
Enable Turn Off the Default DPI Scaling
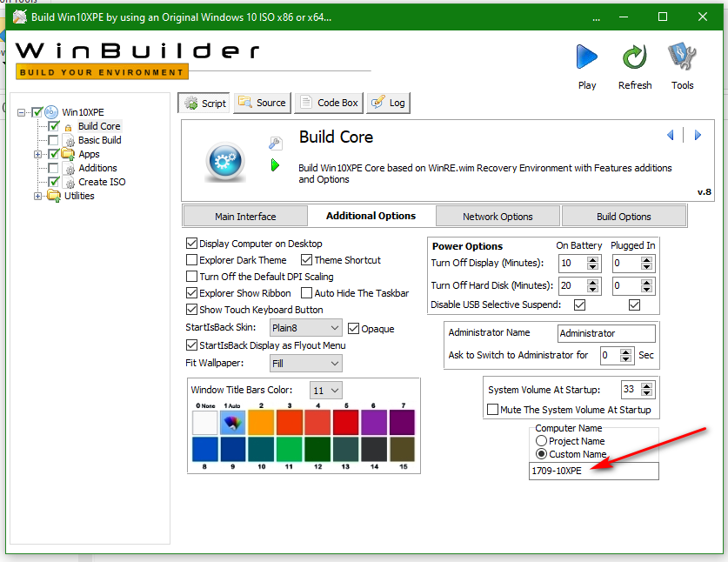click(191, 277)
